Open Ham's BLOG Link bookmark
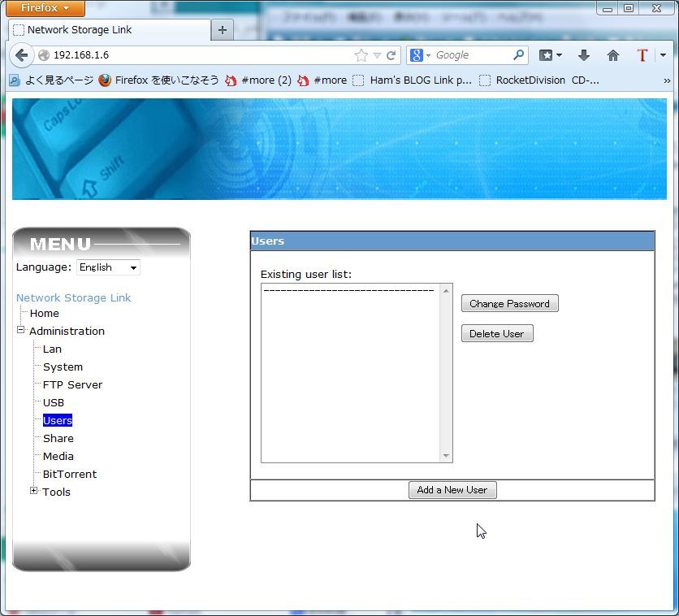This screenshot has height=616, width=679. 413,80
